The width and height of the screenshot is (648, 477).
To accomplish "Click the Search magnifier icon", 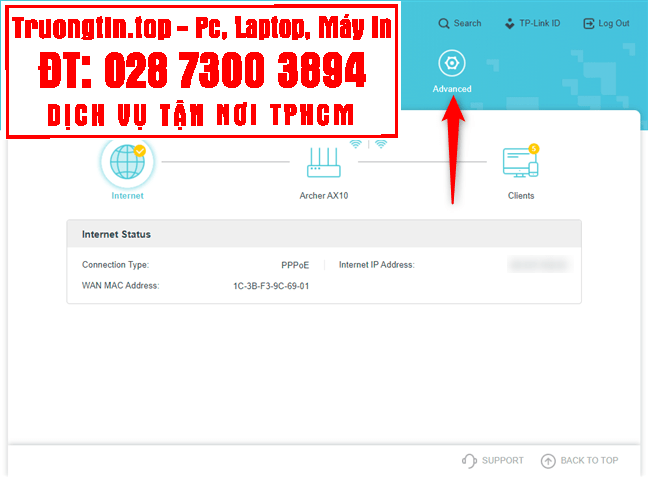I will pos(444,24).
